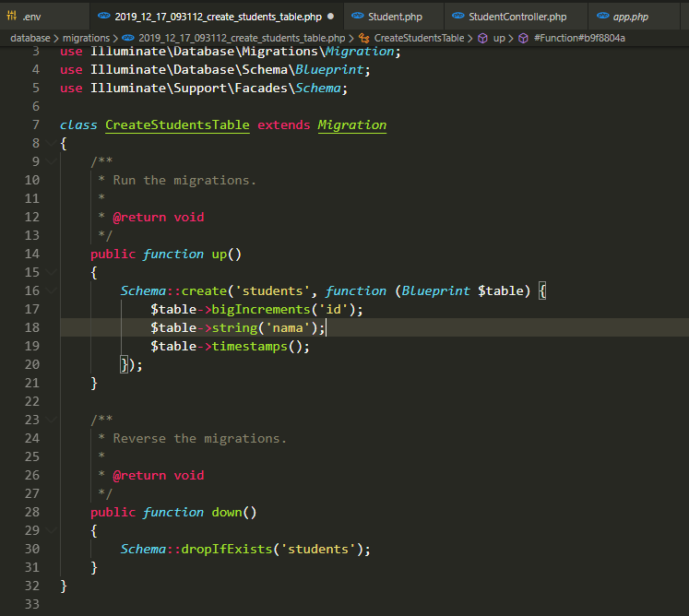Click PHP file icon in breadcrumb

coord(128,38)
